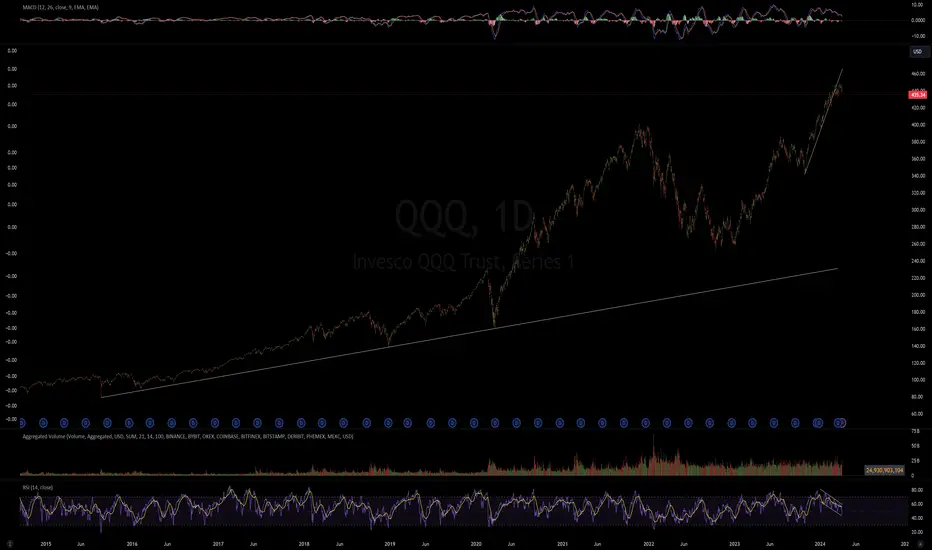This screenshot has width=932, height=550.
Task: Click the 2021 label on time axis
Action: (x=562, y=544)
